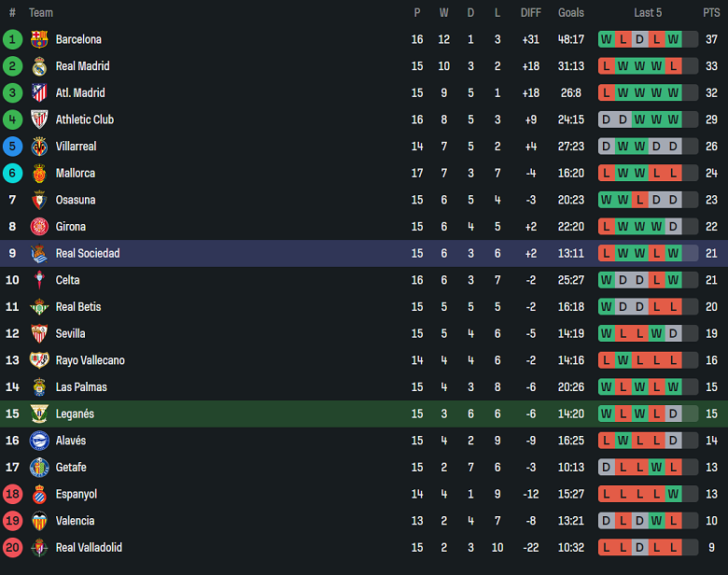Open the Real Sociedad team link
Viewport: 728px width, 575px height.
tap(88, 253)
